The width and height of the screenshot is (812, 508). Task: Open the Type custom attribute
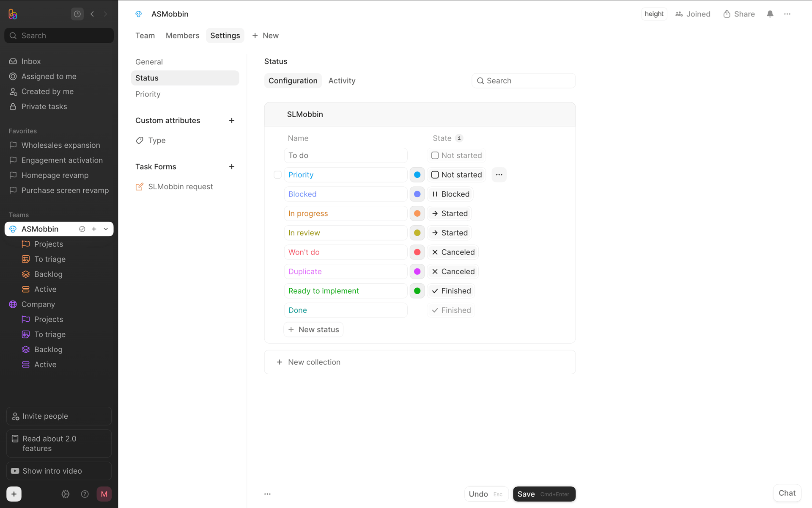(x=185, y=141)
